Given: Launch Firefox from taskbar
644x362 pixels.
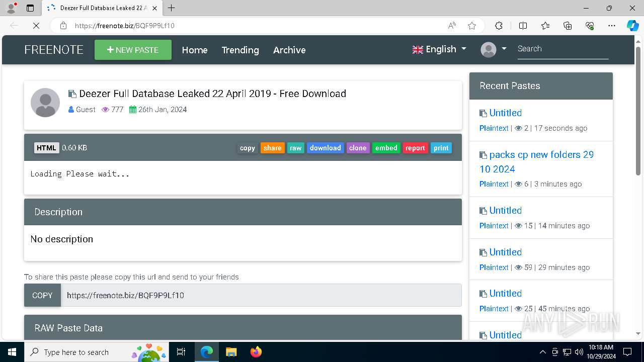Looking at the screenshot, I should click(256, 352).
